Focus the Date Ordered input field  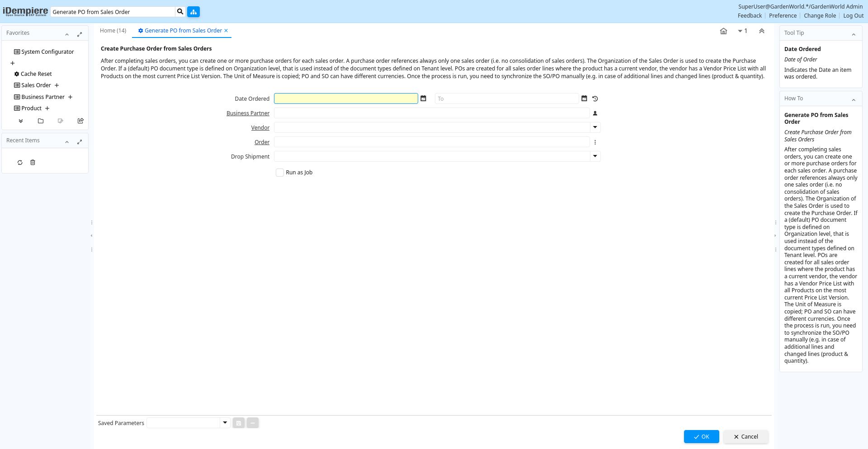click(x=346, y=98)
